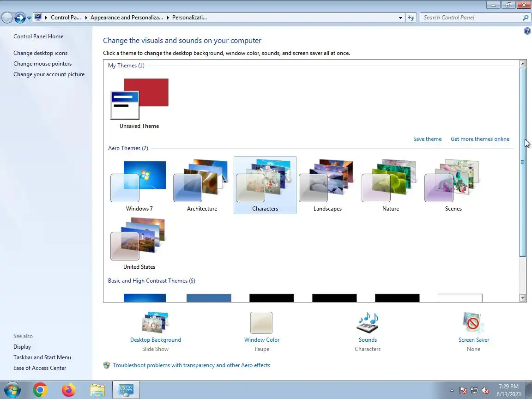Open Troubleshoot problems with transparency link
This screenshot has width=532, height=399.
pos(191,365)
